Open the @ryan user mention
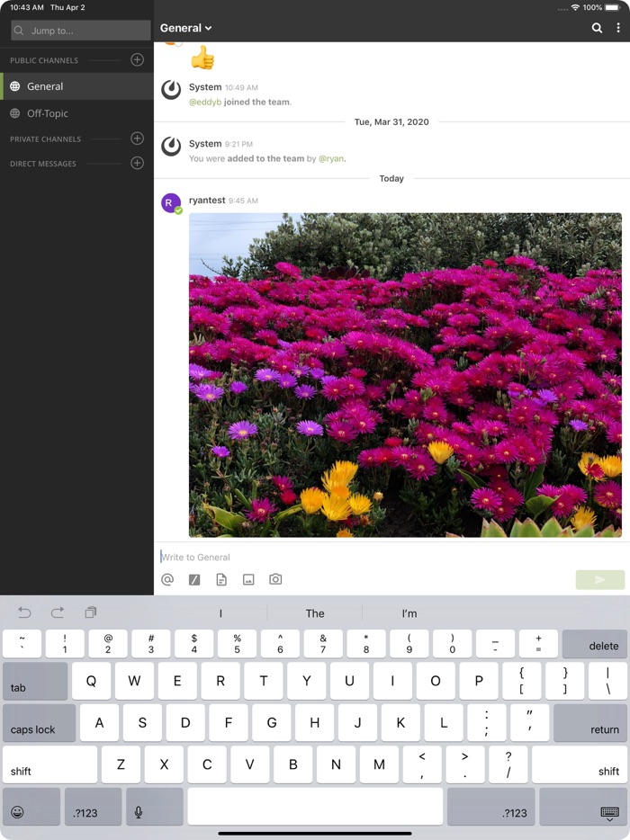The width and height of the screenshot is (630, 840). [x=331, y=158]
